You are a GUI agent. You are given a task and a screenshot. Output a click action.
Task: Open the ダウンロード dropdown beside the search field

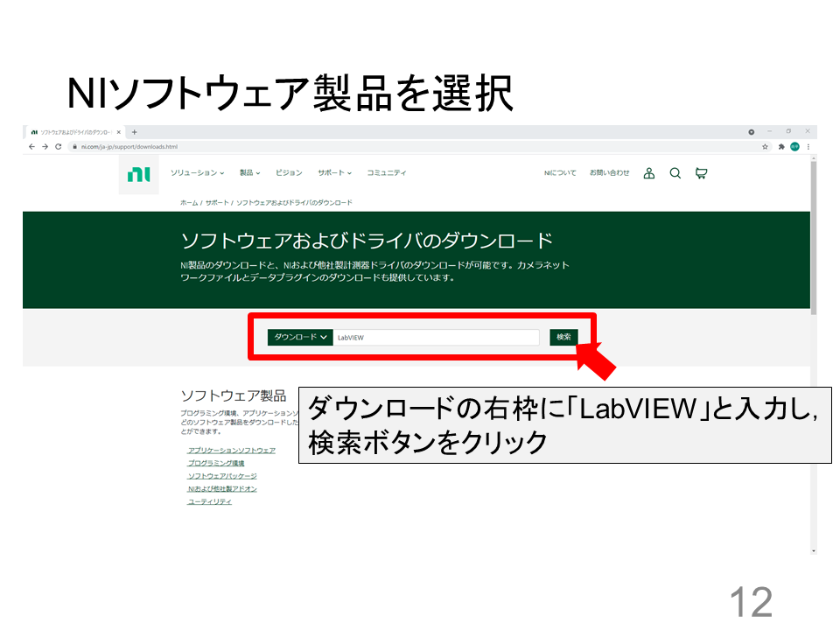pos(300,337)
